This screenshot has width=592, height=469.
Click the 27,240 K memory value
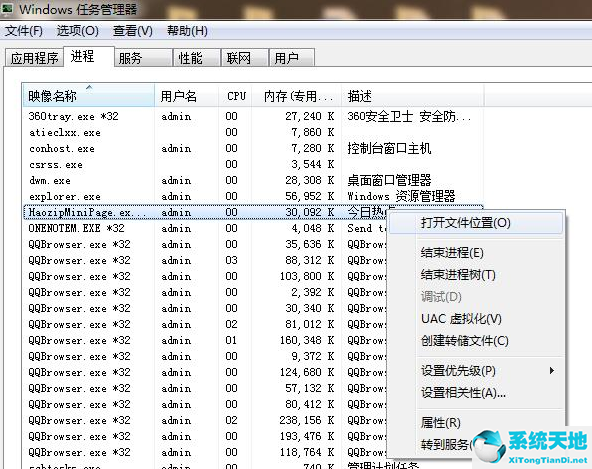coord(310,116)
